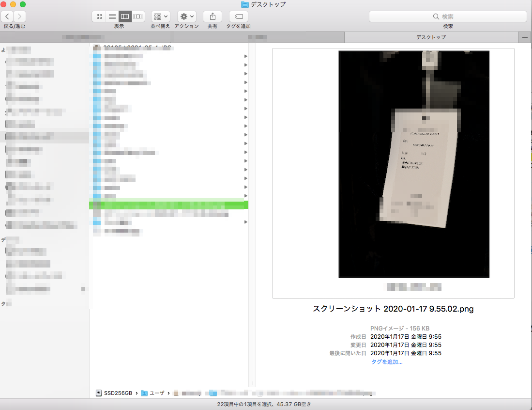Switch to gallery view
Image resolution: width=532 pixels, height=410 pixels.
point(138,16)
